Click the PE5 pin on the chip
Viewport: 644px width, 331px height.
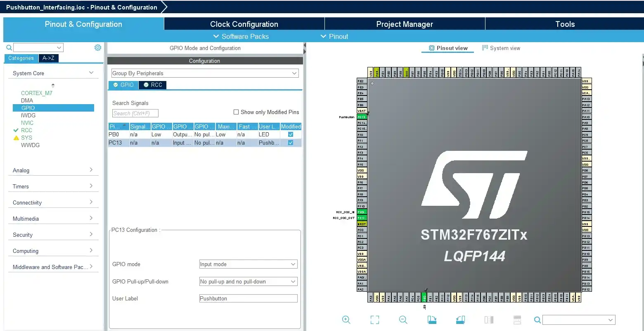[x=362, y=99]
